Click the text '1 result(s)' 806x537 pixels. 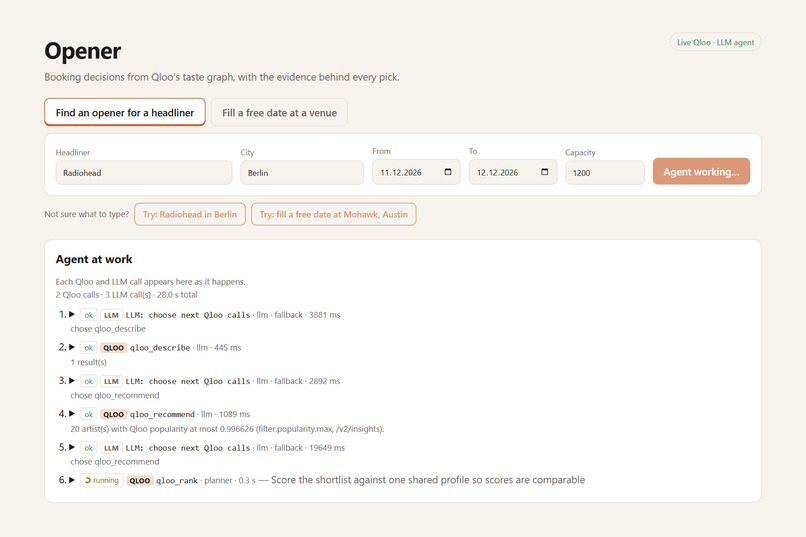point(88,362)
